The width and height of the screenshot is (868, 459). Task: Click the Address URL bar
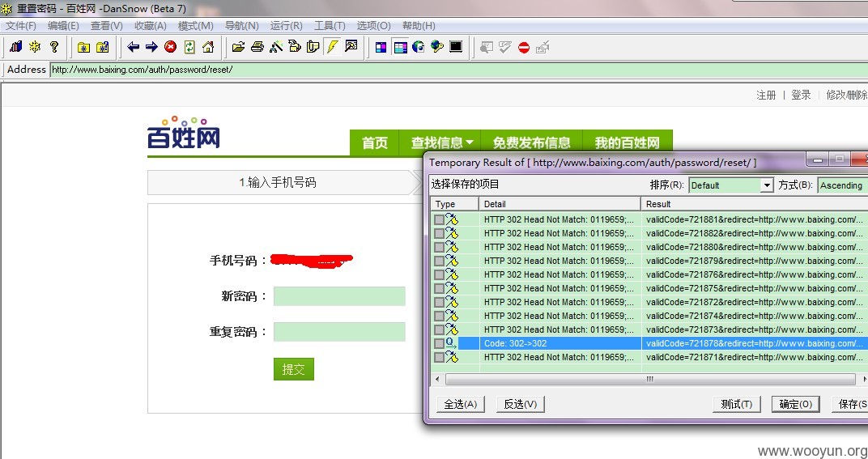(x=458, y=70)
